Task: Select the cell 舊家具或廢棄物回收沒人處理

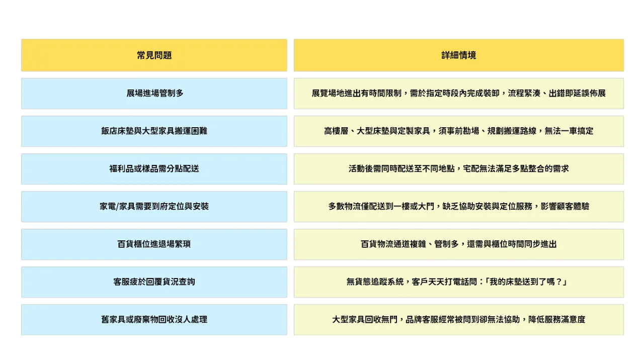Action: 154,320
